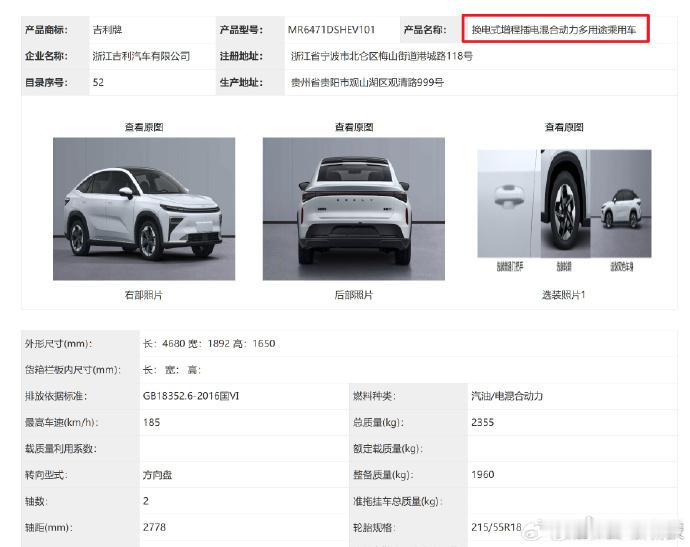This screenshot has height=547, width=690.
Task: Click the 轴距(mm) label
Action: tap(49, 527)
